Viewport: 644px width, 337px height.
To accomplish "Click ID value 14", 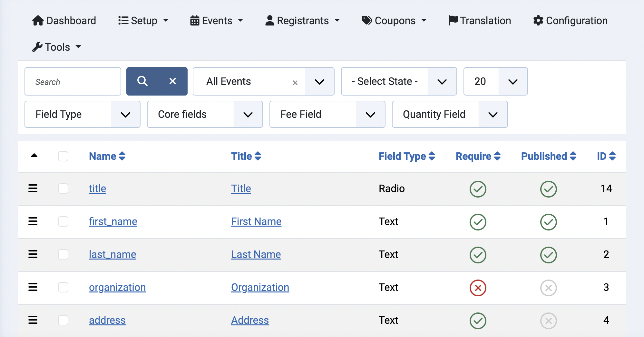I will (x=606, y=189).
